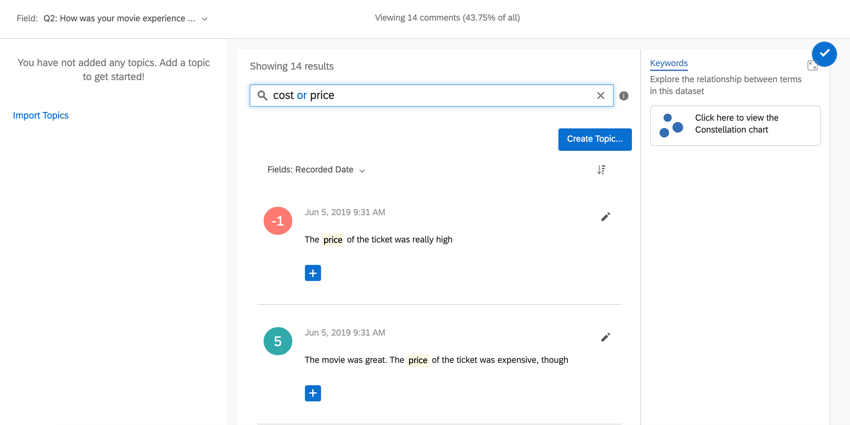Select the comment 'The price of the ticket was really high'
Screen dimensions: 850x425
378,240
